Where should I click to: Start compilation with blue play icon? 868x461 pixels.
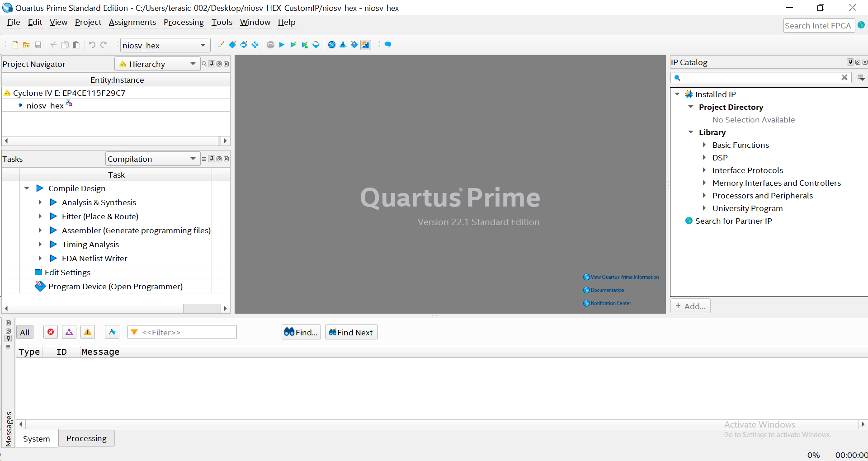pos(282,45)
